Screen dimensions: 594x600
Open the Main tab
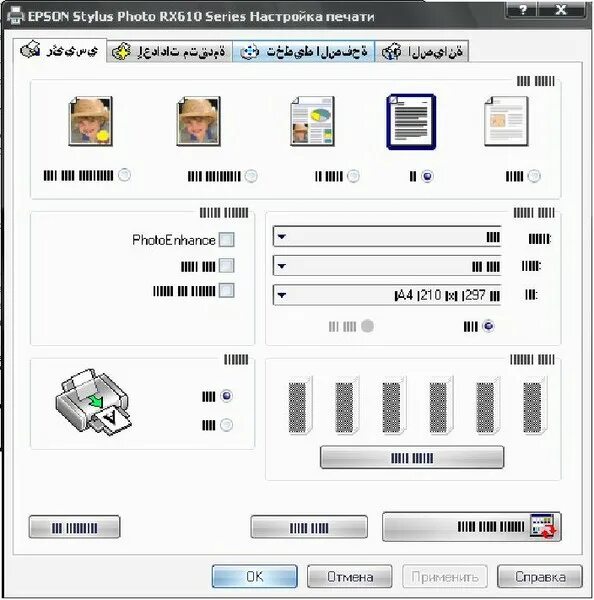[59, 50]
